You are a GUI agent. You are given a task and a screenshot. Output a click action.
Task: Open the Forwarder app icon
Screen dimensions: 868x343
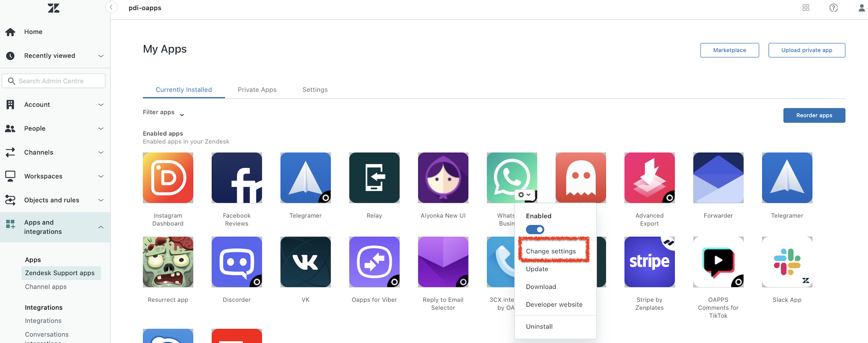[718, 178]
